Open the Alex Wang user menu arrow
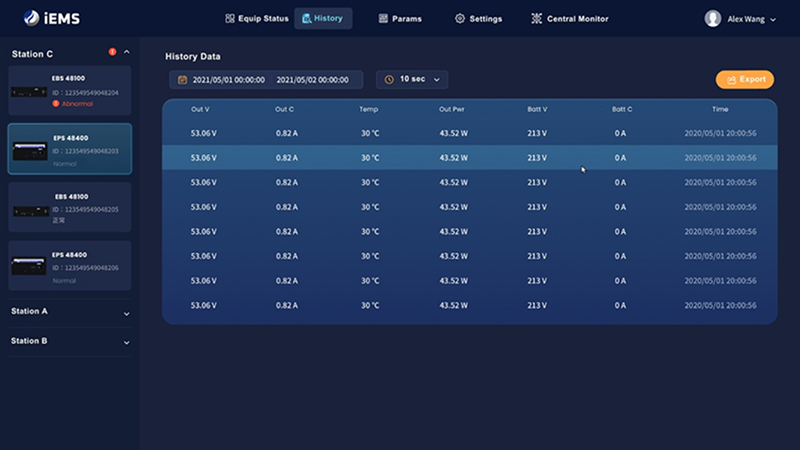The width and height of the screenshot is (800, 450). [x=773, y=19]
